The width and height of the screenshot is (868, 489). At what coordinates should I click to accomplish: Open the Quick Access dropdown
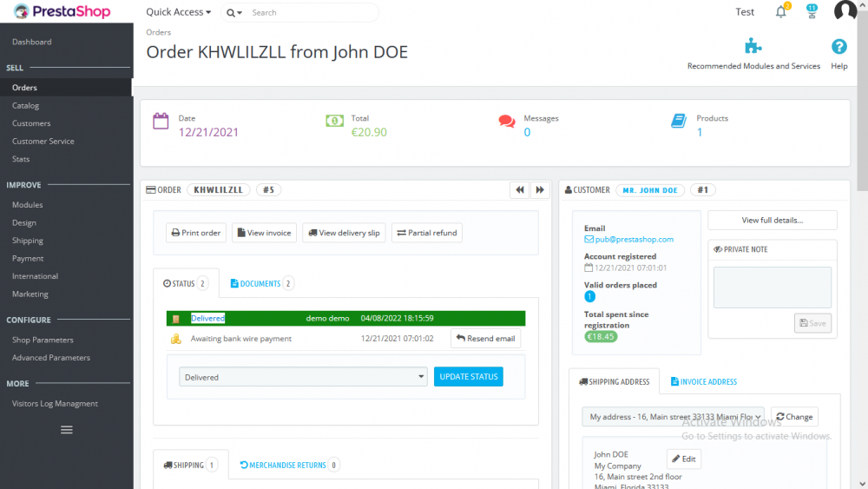click(x=178, y=11)
